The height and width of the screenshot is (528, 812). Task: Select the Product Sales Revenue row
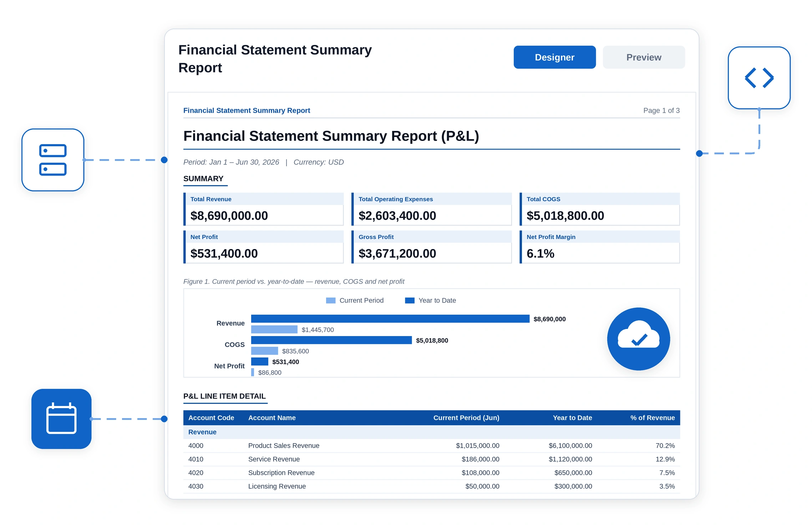click(432, 446)
